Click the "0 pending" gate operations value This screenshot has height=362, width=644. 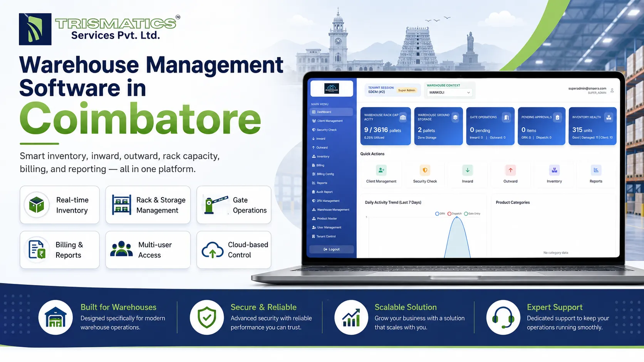coord(480,130)
